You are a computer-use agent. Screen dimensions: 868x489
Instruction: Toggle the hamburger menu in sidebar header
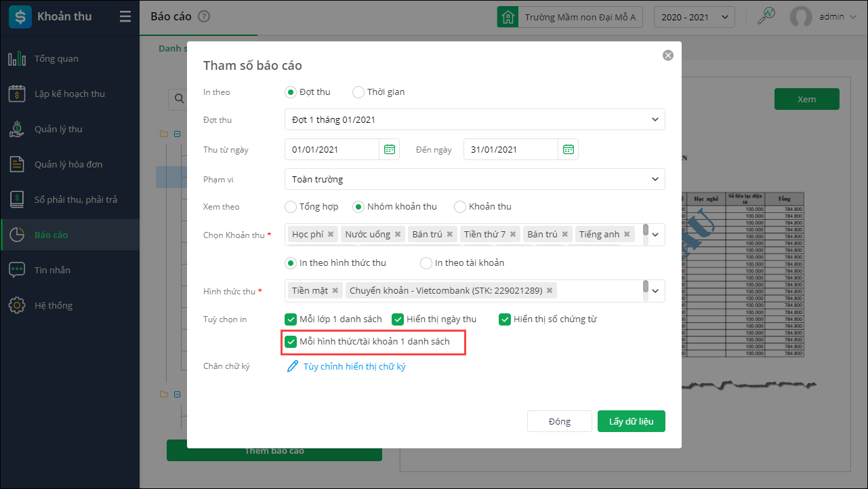click(125, 17)
